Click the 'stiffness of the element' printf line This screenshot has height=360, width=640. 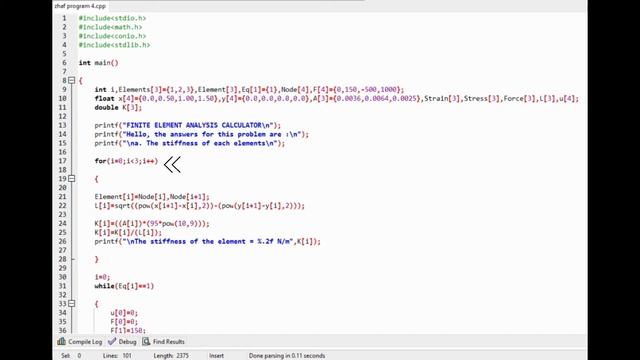click(207, 241)
